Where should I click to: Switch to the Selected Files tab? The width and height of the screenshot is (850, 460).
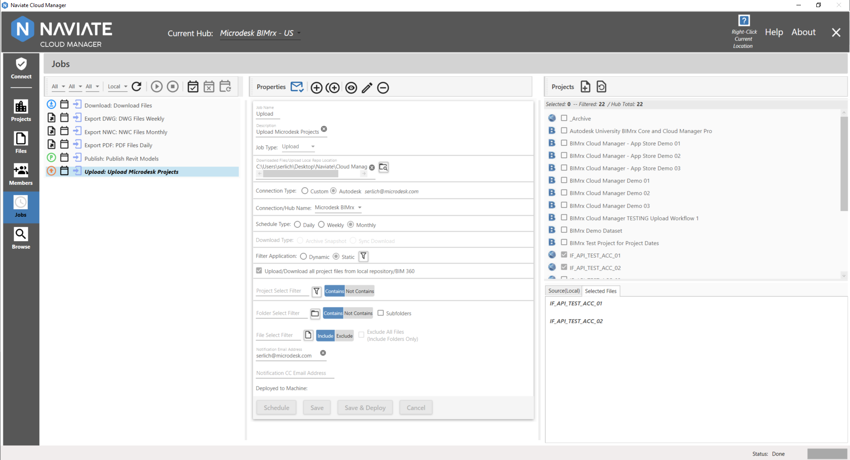(x=601, y=291)
